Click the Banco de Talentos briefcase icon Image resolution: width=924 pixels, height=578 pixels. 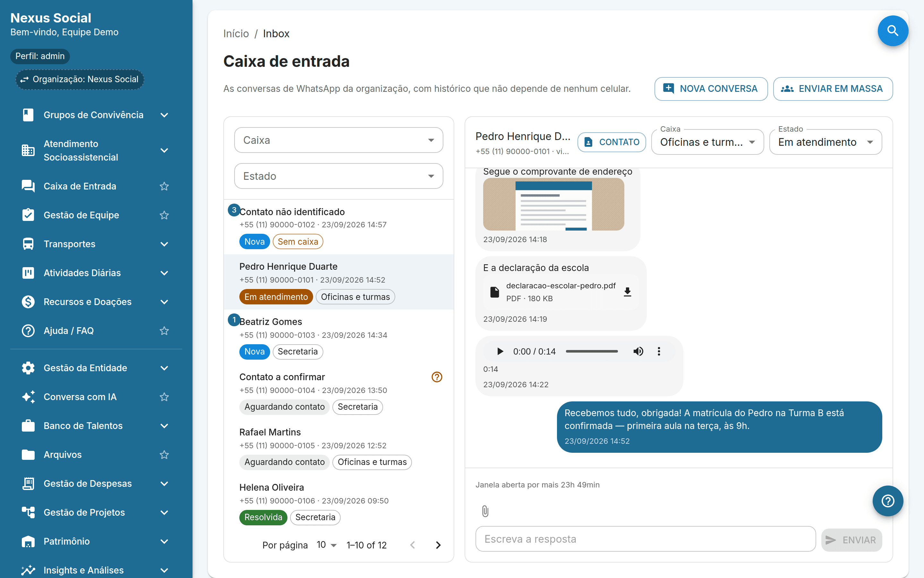28,425
